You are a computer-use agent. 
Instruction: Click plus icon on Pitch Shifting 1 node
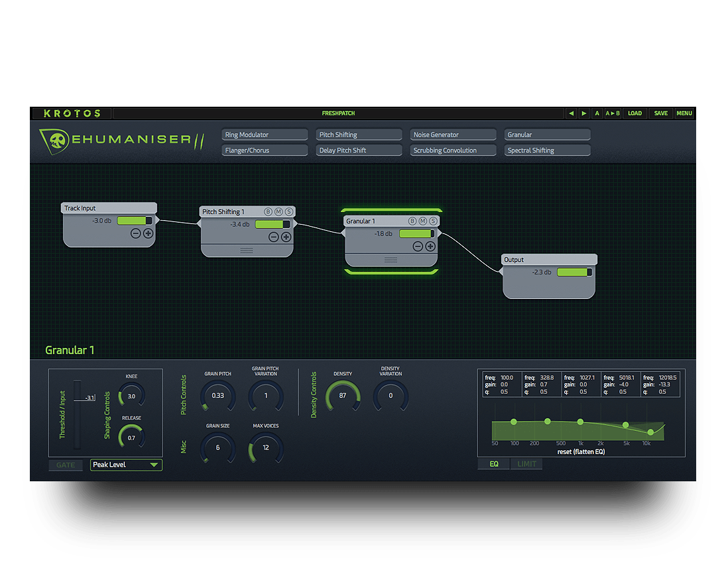[286, 237]
